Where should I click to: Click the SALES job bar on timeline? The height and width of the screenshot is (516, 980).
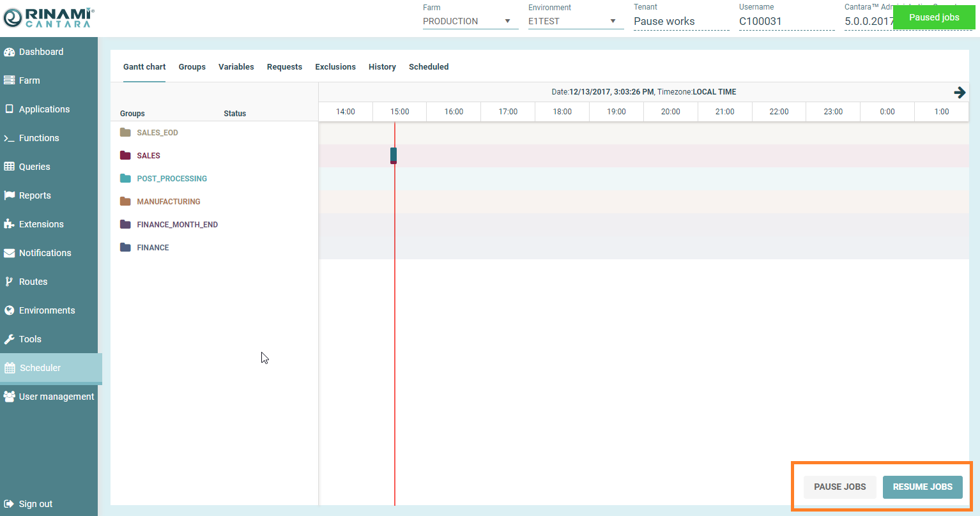(x=394, y=155)
